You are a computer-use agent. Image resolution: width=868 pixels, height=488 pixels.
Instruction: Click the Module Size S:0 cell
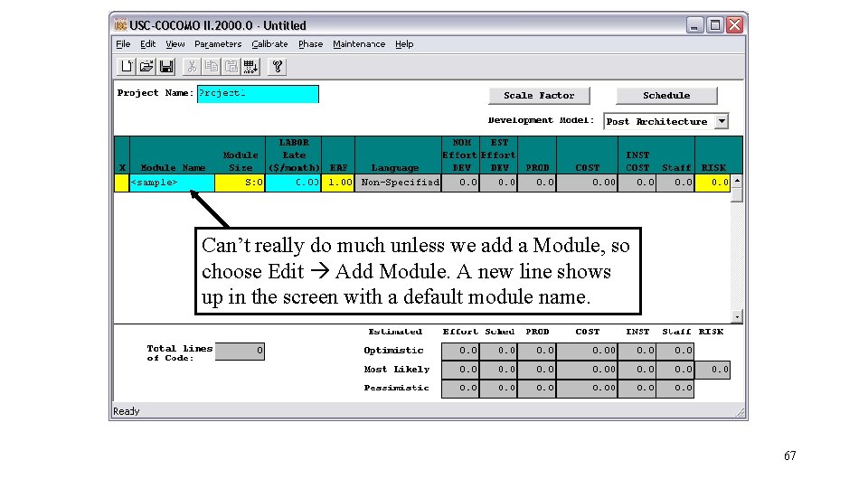pyautogui.click(x=240, y=183)
